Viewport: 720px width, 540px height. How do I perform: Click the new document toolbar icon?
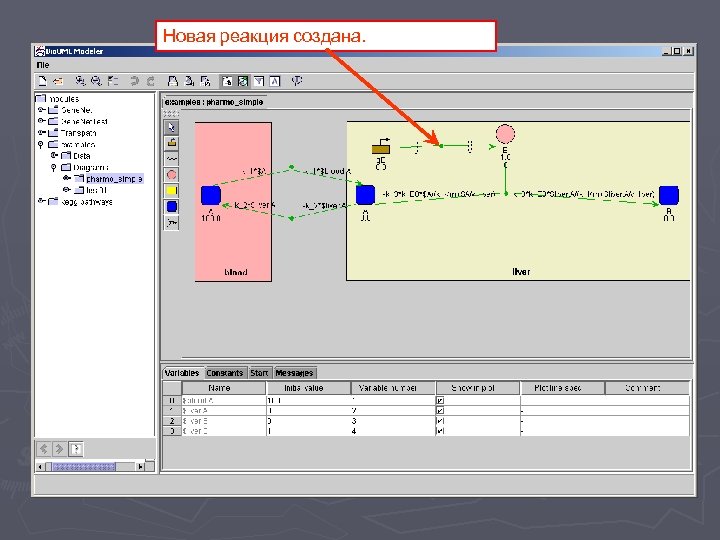tap(42, 81)
